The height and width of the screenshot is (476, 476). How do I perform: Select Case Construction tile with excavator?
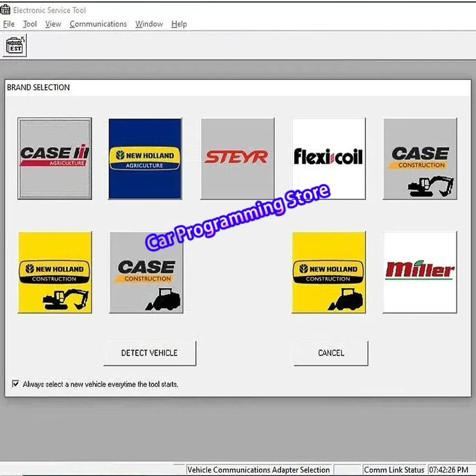tap(420, 159)
